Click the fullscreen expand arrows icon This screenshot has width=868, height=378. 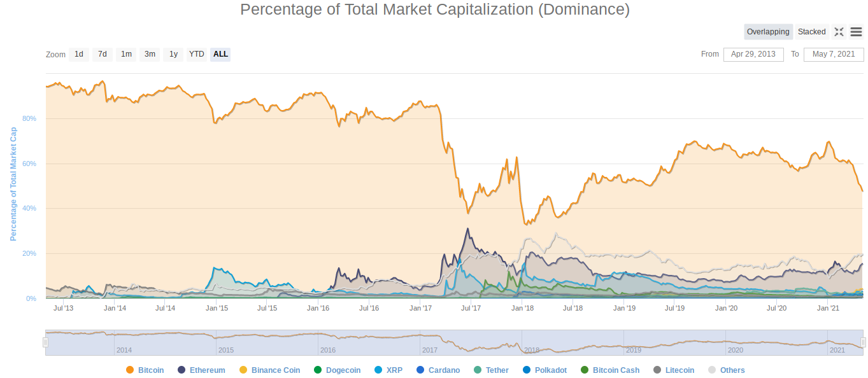coord(839,32)
